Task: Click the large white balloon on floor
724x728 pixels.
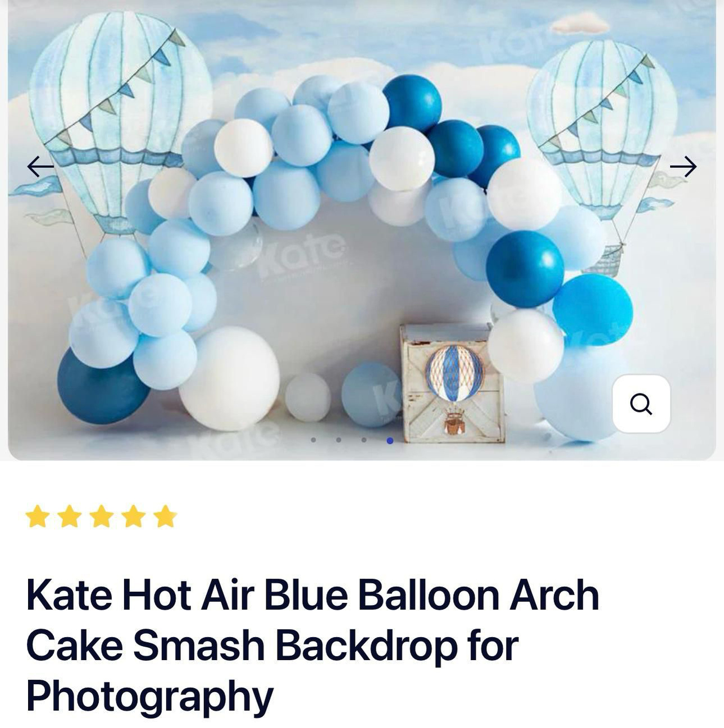Action: [x=229, y=378]
